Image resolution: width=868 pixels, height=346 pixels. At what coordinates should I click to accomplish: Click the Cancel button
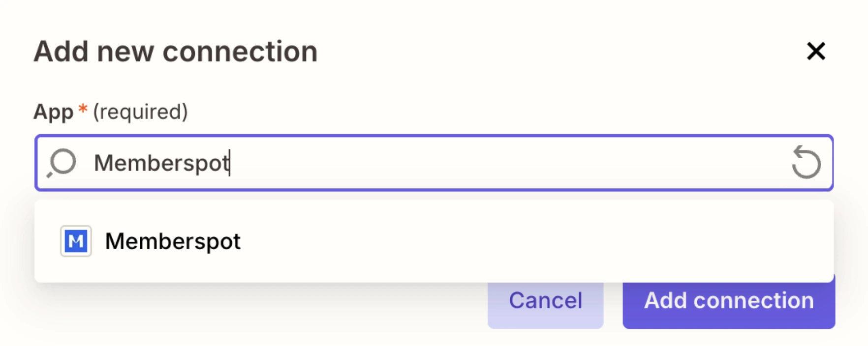545,300
